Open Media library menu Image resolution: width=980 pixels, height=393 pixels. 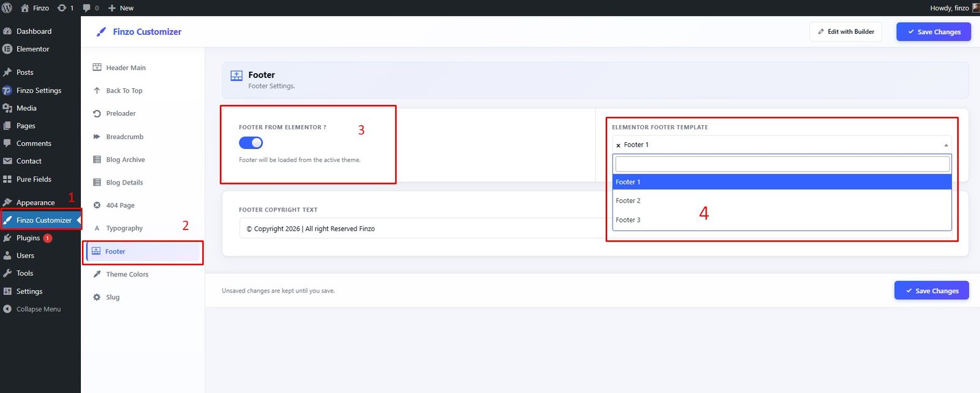26,108
